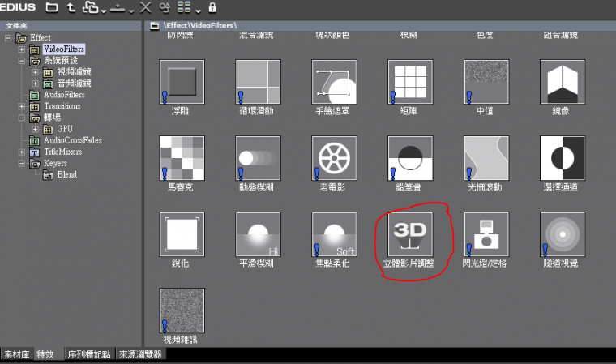Select the TitleMixers folder in tree
Viewport: 616px width, 364px height.
coord(63,152)
